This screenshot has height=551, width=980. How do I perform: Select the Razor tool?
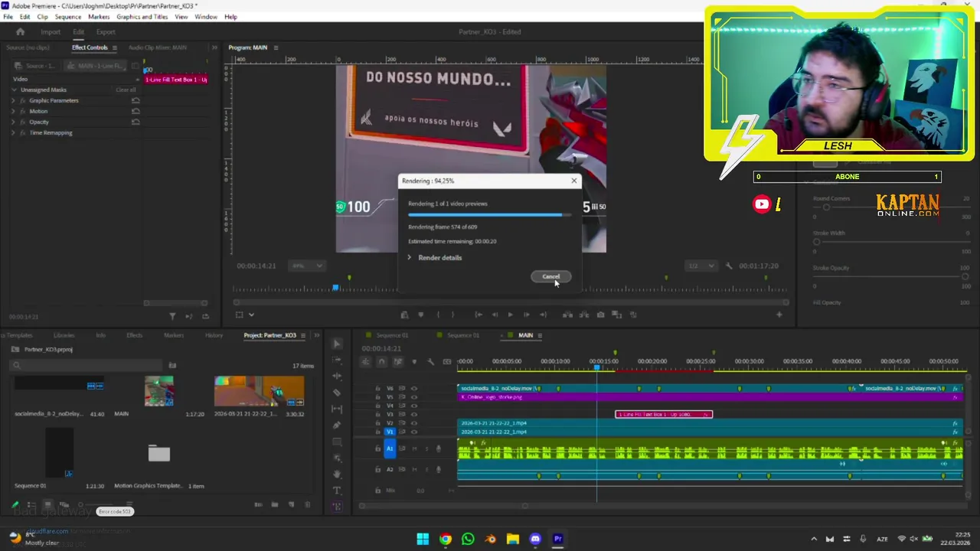pyautogui.click(x=337, y=393)
